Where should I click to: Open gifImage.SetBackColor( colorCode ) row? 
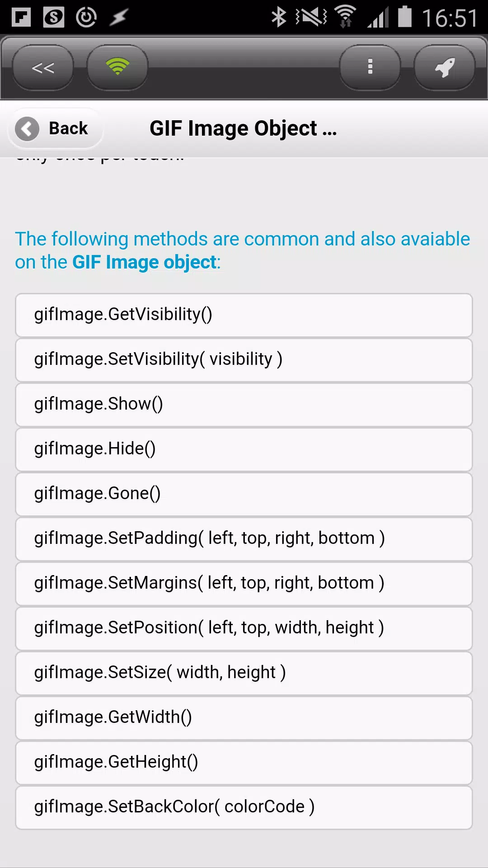(244, 807)
